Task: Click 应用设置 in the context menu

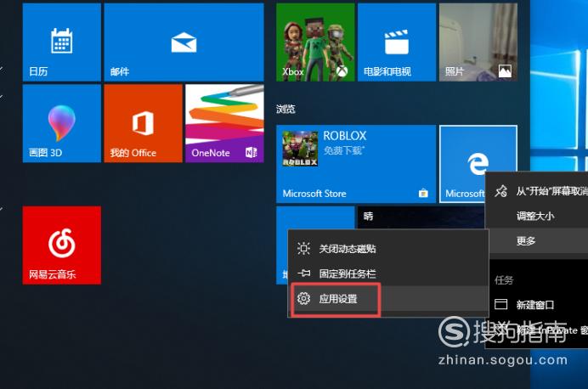Action: point(388,299)
